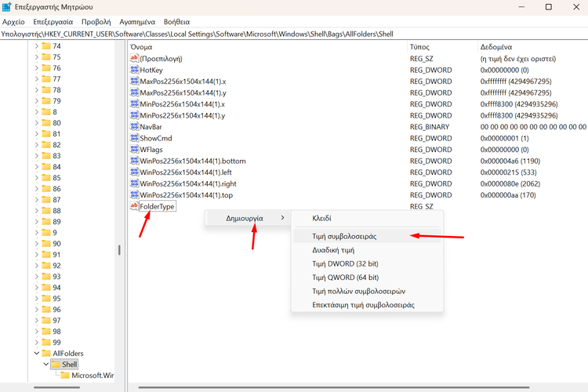Click the Registry Editor app icon in title bar
588x392 pixels.
[7, 7]
